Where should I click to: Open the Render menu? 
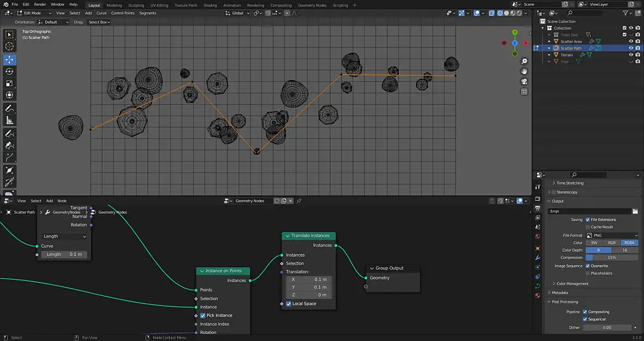(x=40, y=4)
